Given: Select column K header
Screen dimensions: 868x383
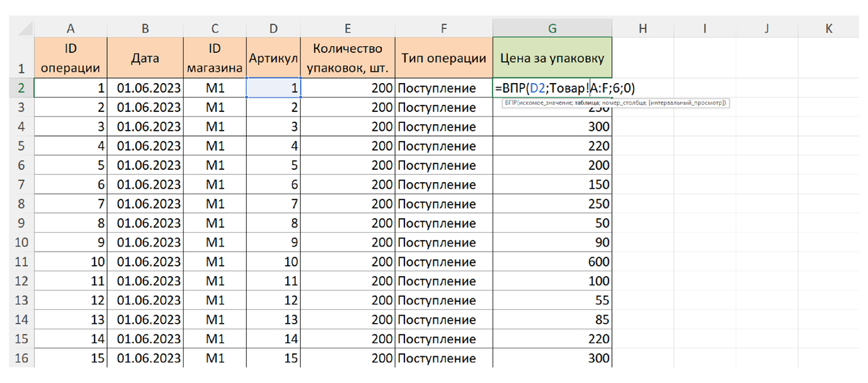Looking at the screenshot, I should pyautogui.click(x=828, y=28).
